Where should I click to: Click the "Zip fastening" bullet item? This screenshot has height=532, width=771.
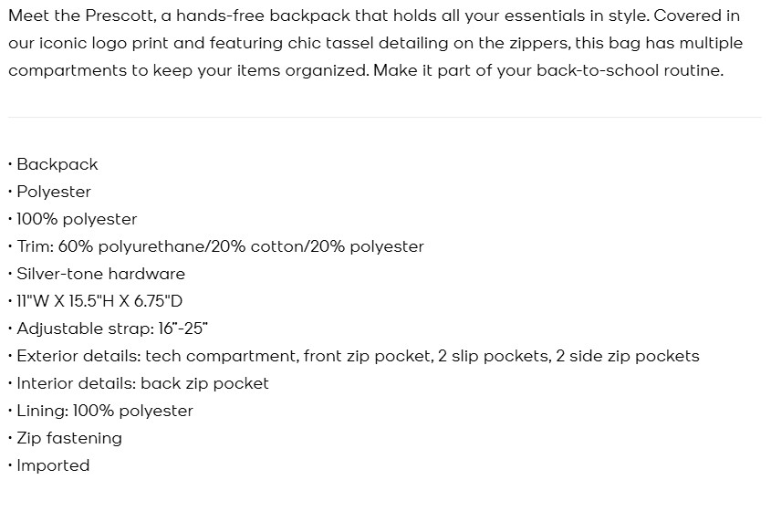69,438
